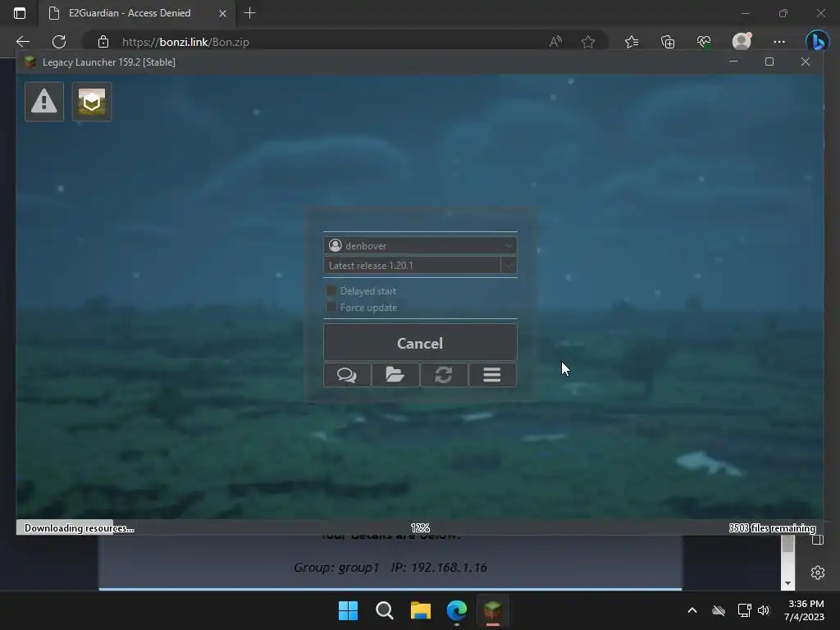Select the Latest release 1.20.1 version field

click(412, 265)
